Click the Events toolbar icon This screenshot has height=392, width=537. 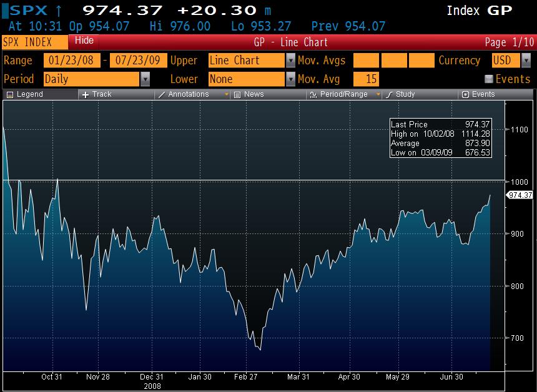pyautogui.click(x=465, y=94)
